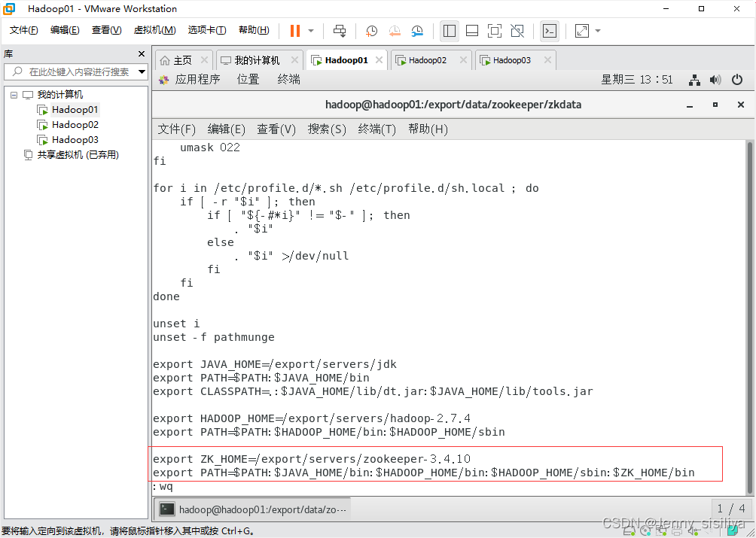Click the guest power icon
The width and height of the screenshot is (756, 538).
[737, 80]
